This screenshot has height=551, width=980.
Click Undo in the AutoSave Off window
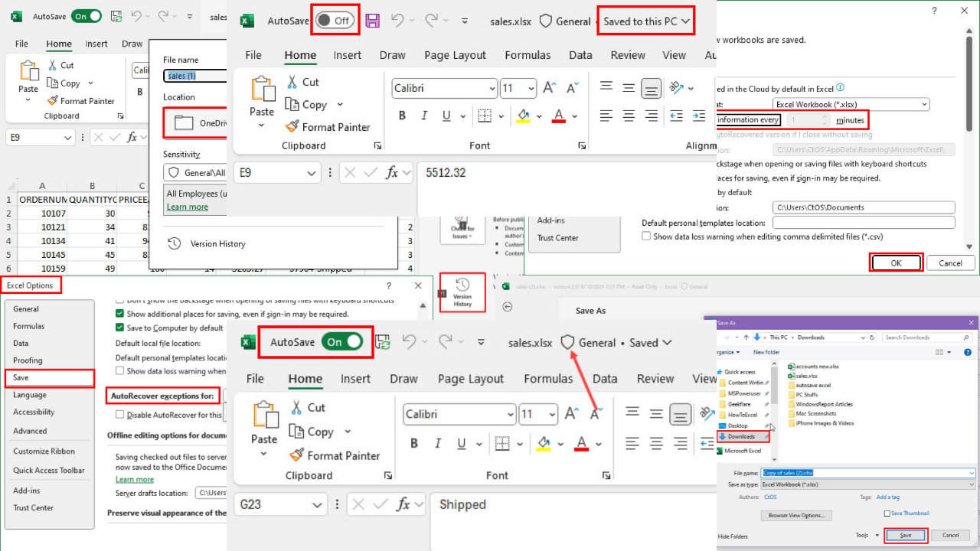pyautogui.click(x=396, y=21)
